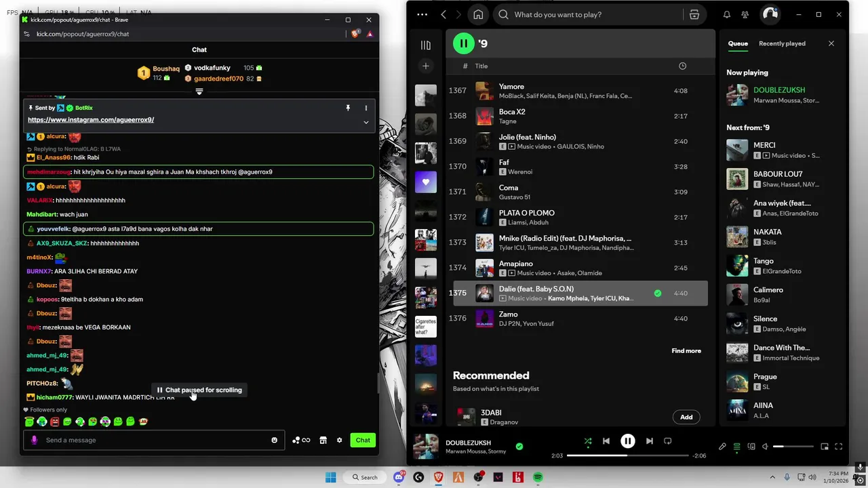Open Spotify miniplayer

825,447
